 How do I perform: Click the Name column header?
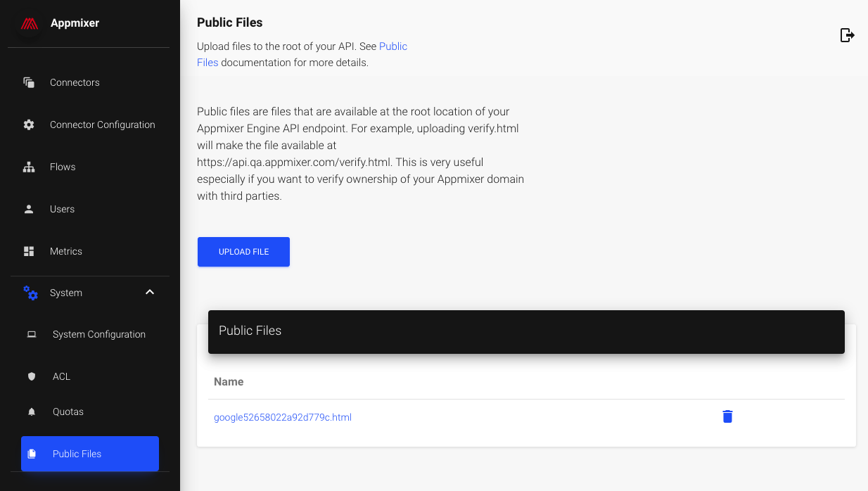pos(229,381)
